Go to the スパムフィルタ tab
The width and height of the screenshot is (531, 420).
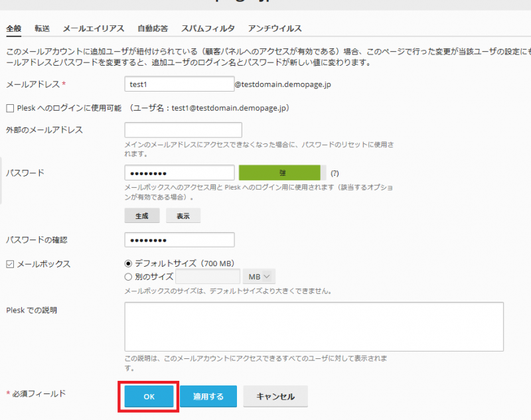pyautogui.click(x=208, y=29)
